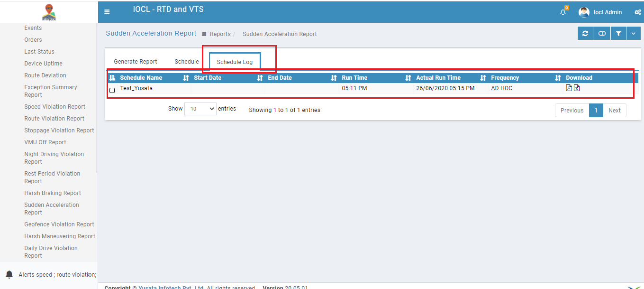644x289 pixels.
Task: Download Test_Yusata report as PDF
Action: click(569, 88)
